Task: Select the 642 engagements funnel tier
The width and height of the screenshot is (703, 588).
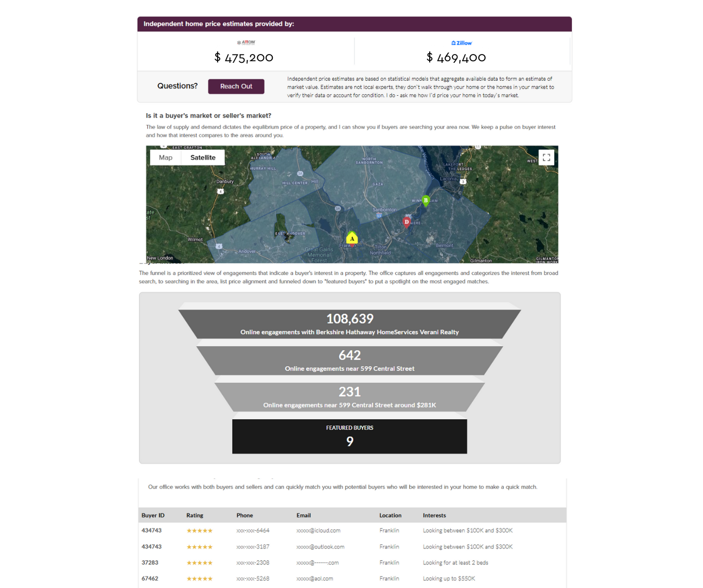Action: [349, 361]
